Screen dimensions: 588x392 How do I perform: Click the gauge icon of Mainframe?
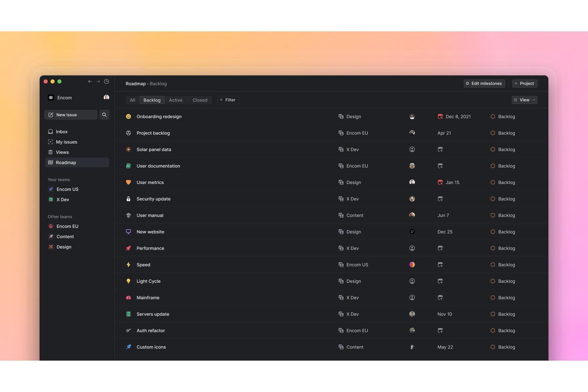point(128,298)
